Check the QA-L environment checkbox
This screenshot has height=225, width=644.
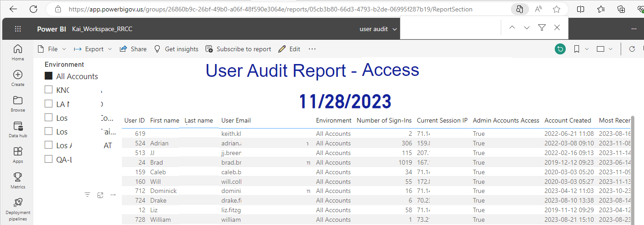coord(49,159)
